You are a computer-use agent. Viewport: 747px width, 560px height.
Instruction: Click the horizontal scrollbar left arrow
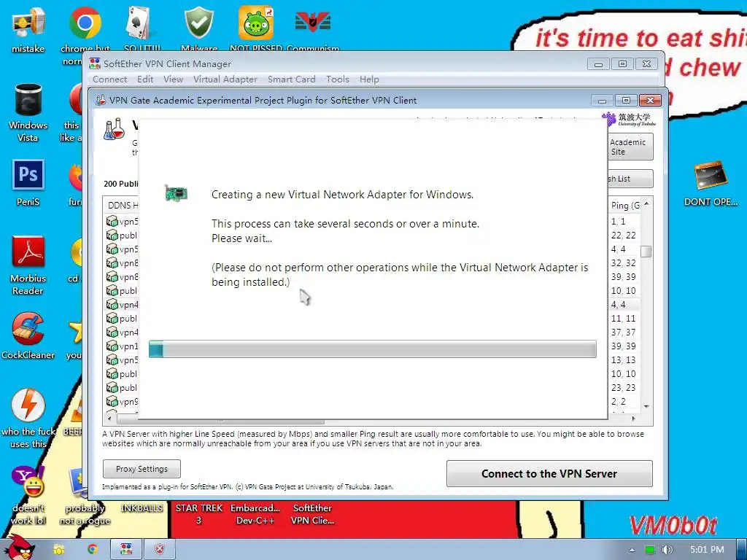point(110,419)
